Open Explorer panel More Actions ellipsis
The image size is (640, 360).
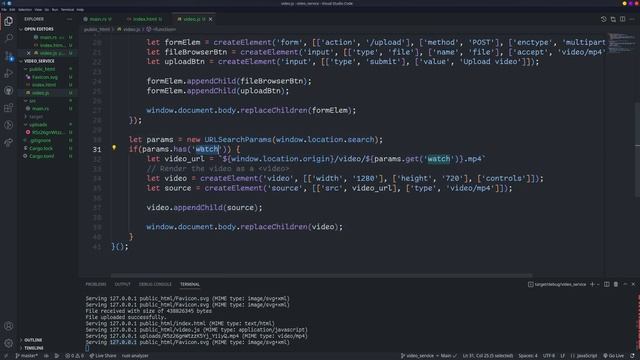(x=69, y=19)
